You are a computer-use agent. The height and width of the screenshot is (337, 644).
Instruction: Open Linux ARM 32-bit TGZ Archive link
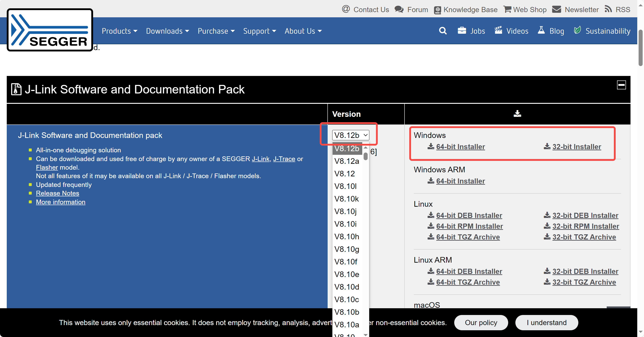click(x=584, y=282)
